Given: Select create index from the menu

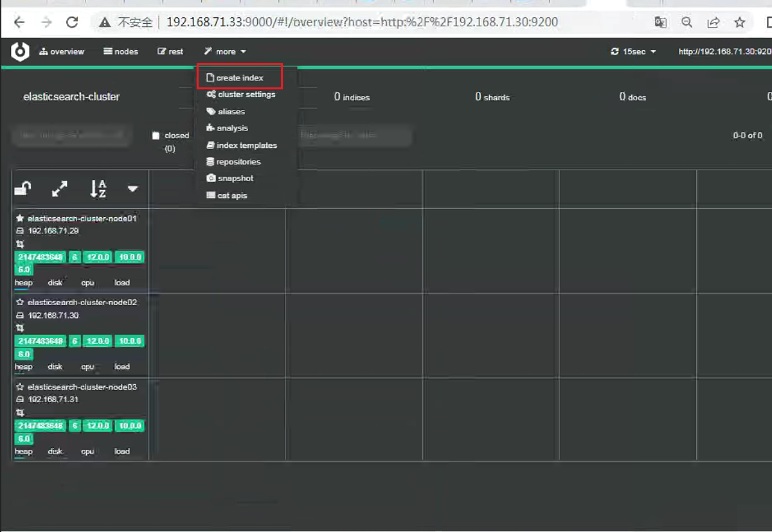Looking at the screenshot, I should coord(235,78).
